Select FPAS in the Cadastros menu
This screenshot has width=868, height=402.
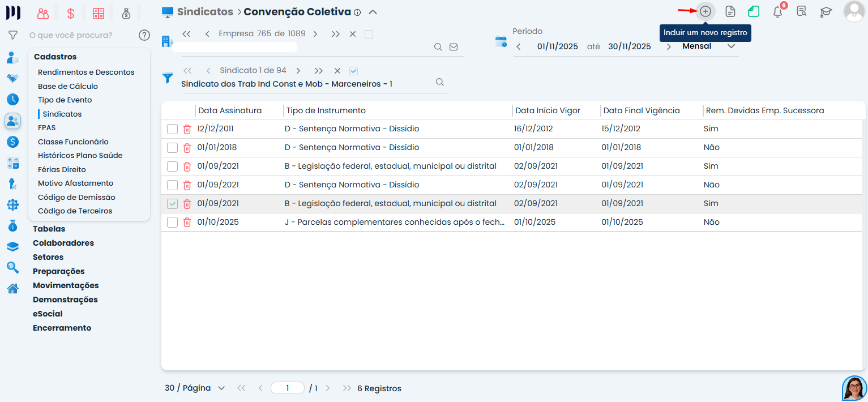[47, 128]
